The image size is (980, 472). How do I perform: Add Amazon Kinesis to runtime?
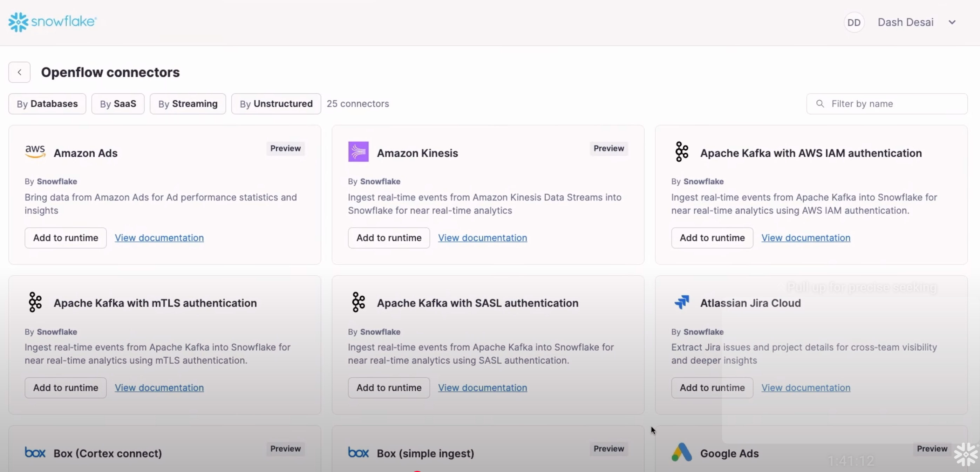(x=389, y=238)
